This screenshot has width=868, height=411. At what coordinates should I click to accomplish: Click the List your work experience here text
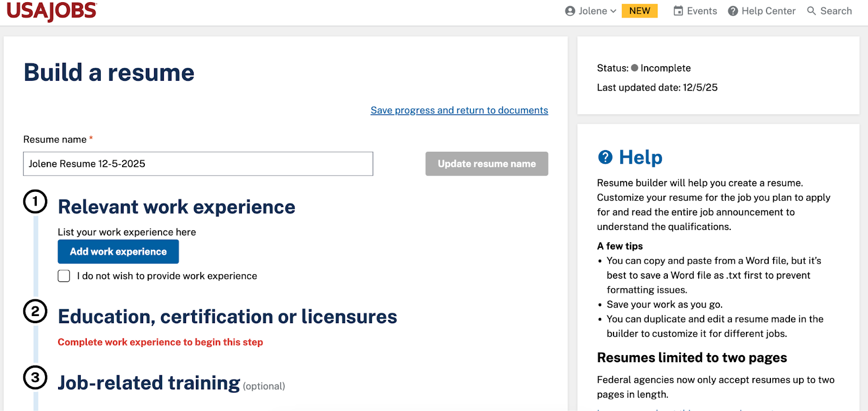(127, 232)
